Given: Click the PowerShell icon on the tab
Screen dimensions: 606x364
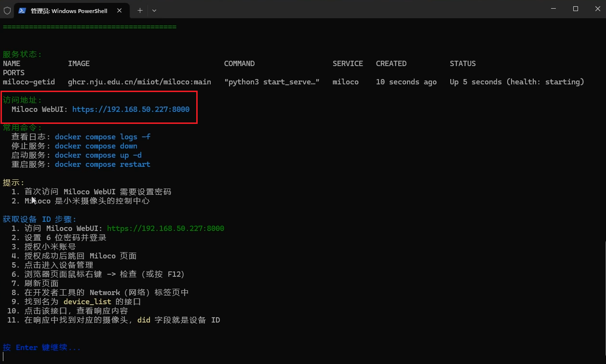Looking at the screenshot, I should 22,10.
